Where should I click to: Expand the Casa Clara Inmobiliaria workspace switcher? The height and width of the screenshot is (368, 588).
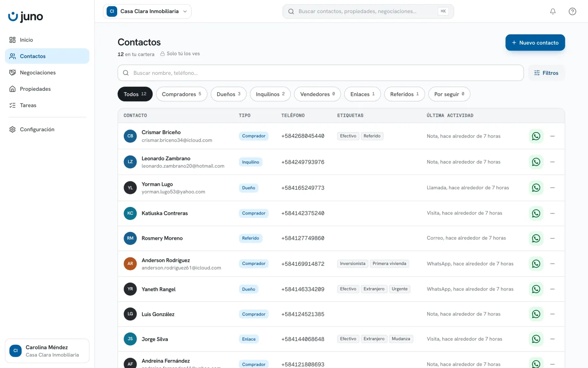coord(147,11)
